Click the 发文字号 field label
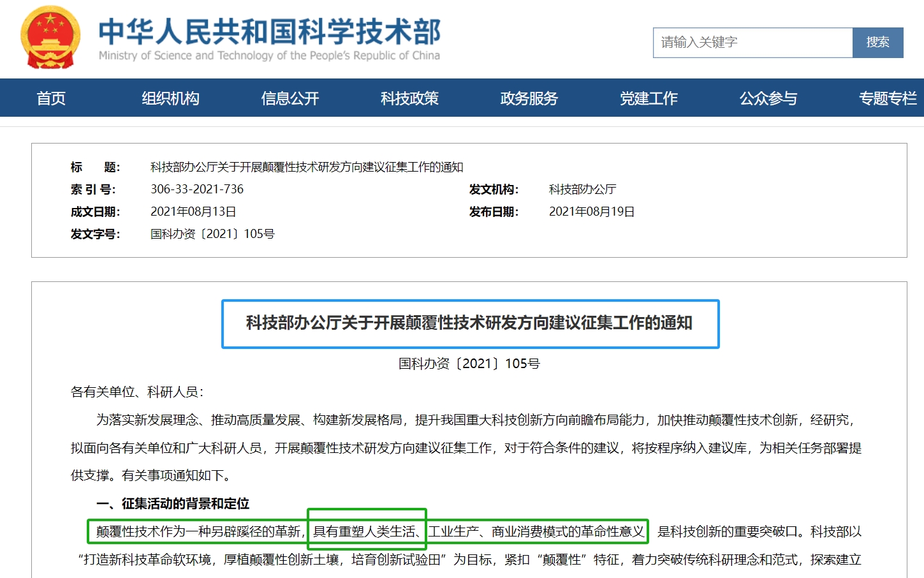This screenshot has height=578, width=924. 95,234
